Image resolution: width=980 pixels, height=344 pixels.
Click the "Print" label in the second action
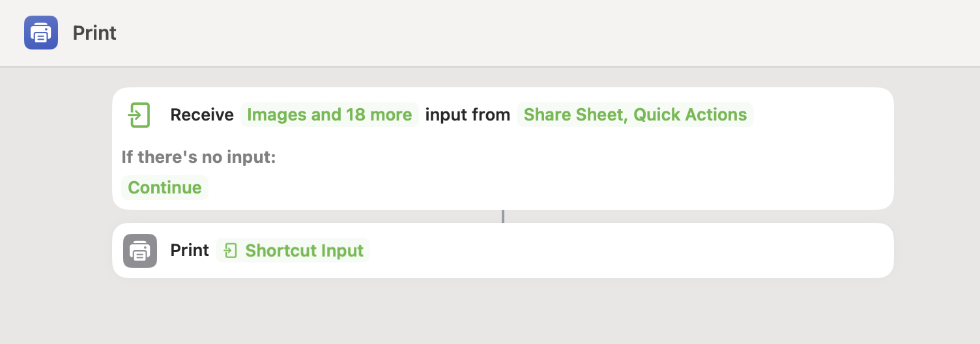190,251
